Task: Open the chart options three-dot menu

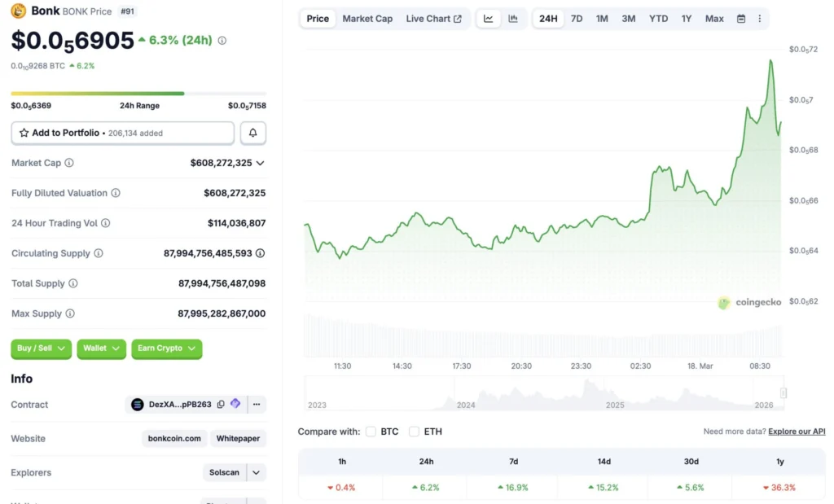Action: 759,18
